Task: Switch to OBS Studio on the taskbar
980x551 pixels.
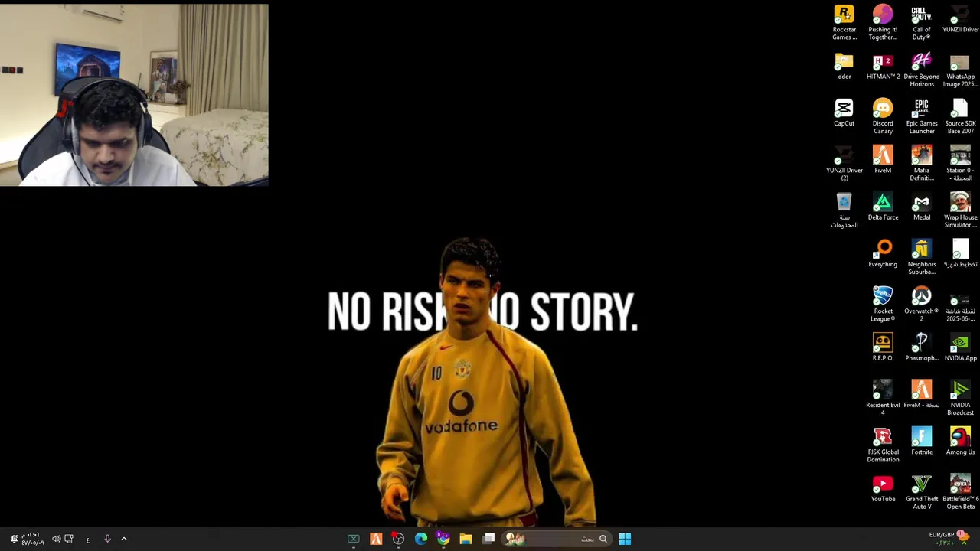Action: (398, 539)
